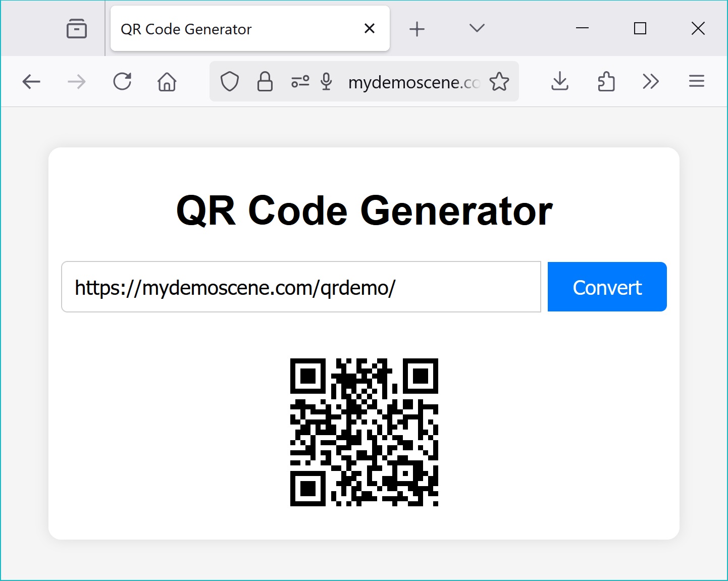Expand the overflow toolbar chevron

click(651, 81)
